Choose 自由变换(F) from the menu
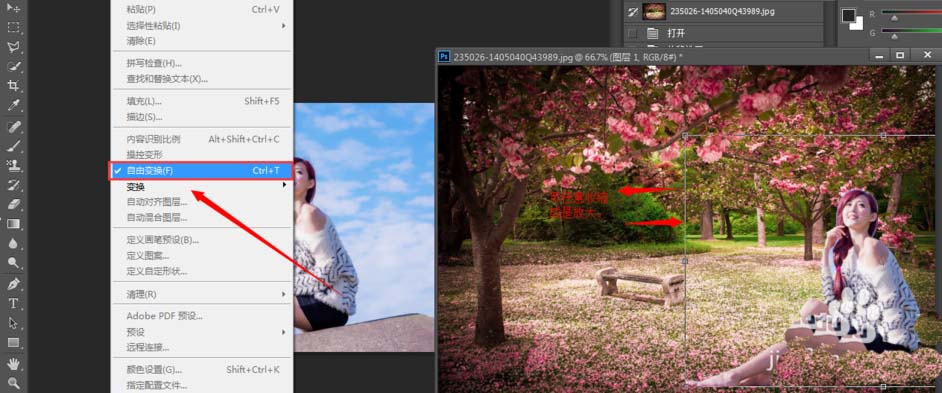Viewport: 942px width, 393px height. pyautogui.click(x=201, y=171)
